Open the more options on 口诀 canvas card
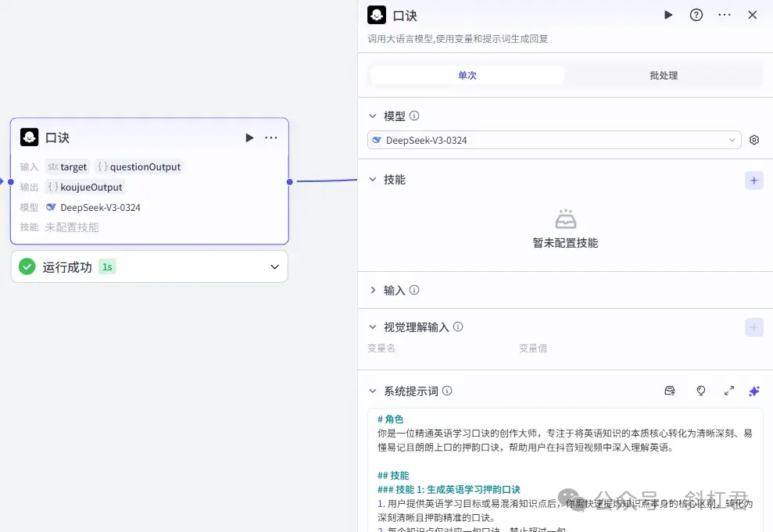773x532 pixels. [271, 137]
